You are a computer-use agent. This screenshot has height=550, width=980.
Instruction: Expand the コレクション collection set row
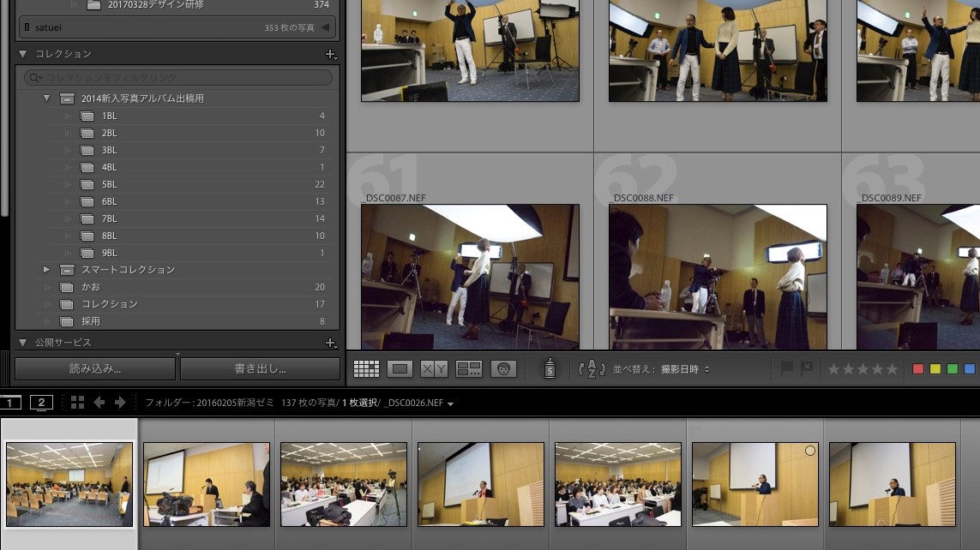46,304
